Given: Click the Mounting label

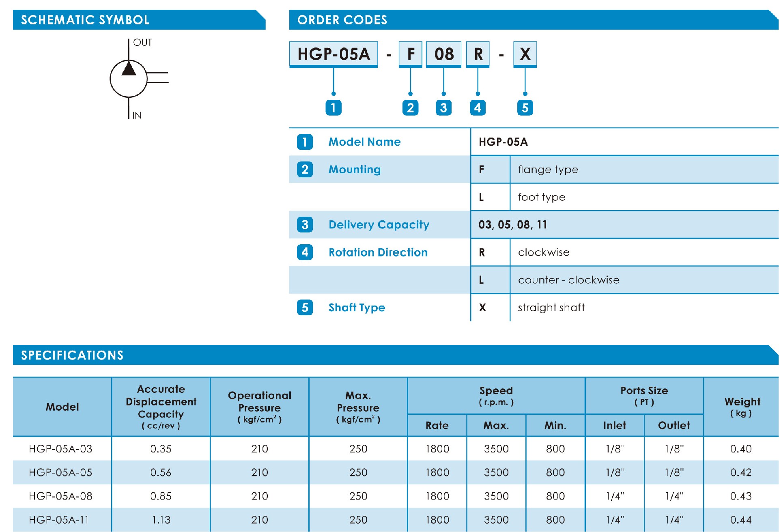Looking at the screenshot, I should 355,170.
